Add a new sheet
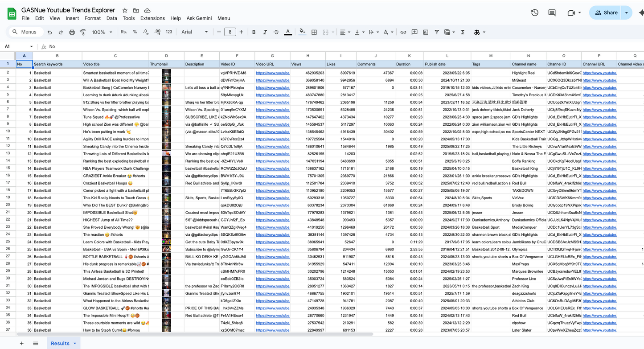The height and width of the screenshot is (349, 644). coord(21,343)
